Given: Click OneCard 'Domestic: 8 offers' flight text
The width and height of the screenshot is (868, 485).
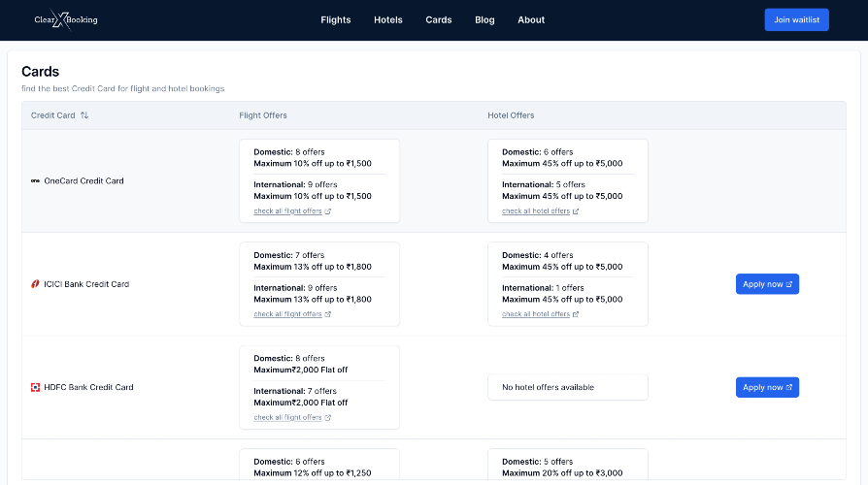Looking at the screenshot, I should 289,152.
